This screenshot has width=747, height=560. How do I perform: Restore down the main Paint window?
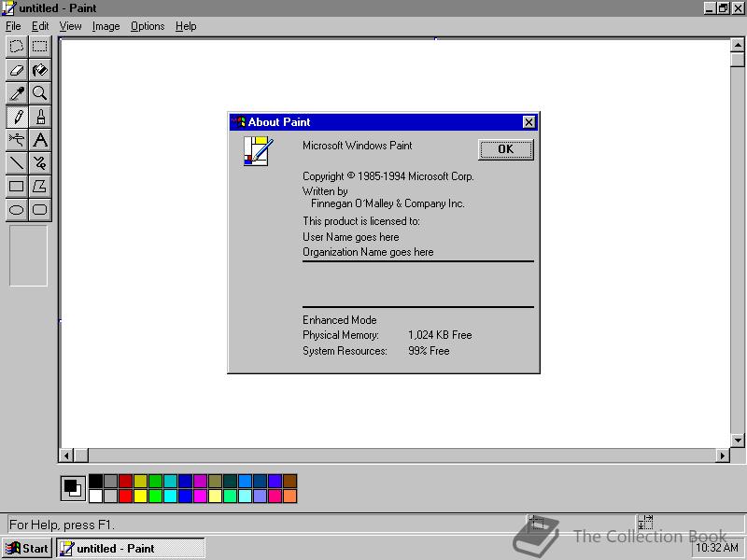(x=723, y=8)
